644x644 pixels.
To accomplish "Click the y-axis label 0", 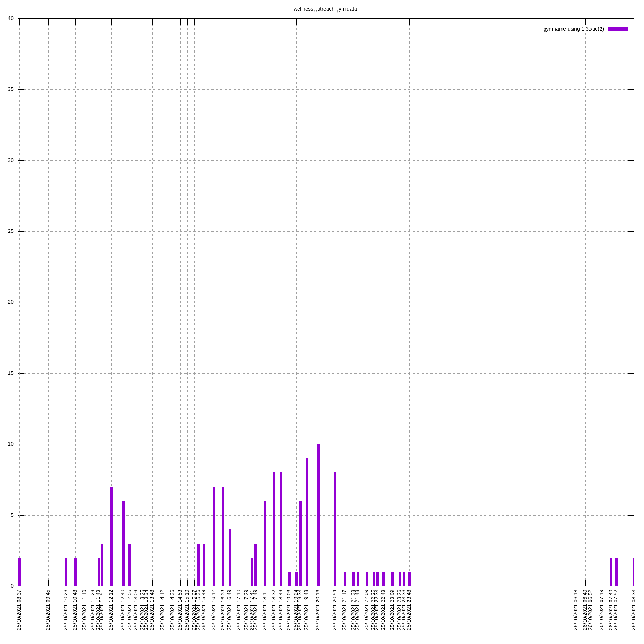I will point(12,586).
